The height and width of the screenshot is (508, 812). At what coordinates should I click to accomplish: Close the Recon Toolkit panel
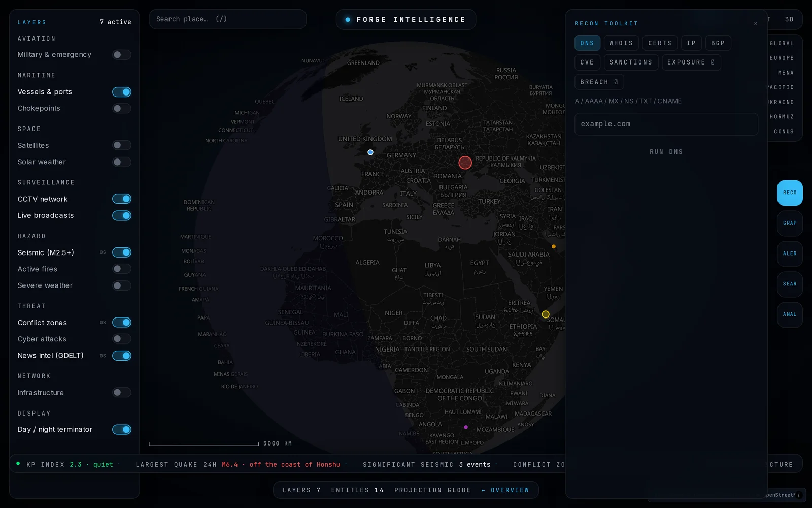tap(756, 23)
